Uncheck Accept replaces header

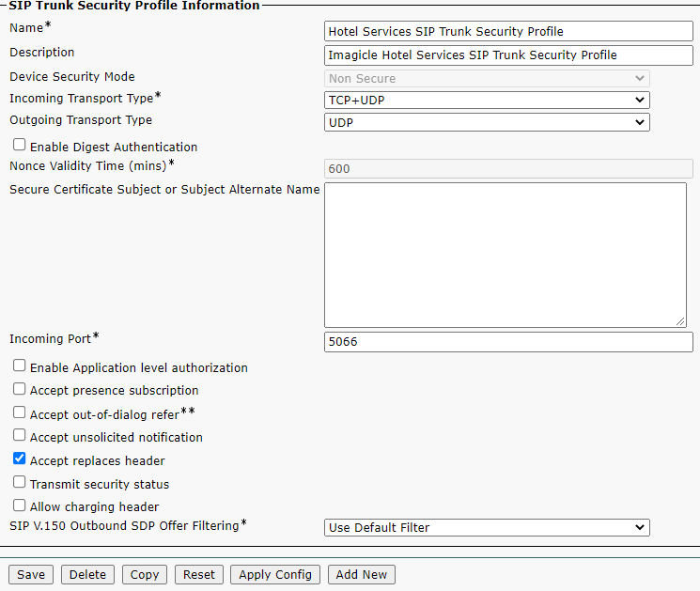19,459
